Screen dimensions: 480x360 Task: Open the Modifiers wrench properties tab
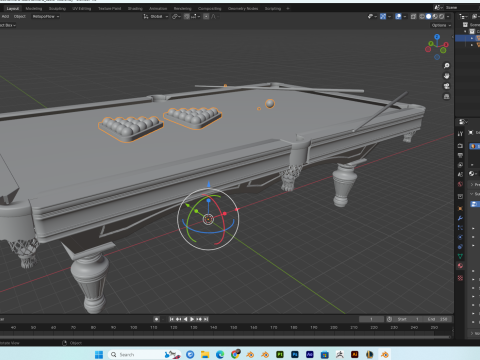[x=460, y=218]
